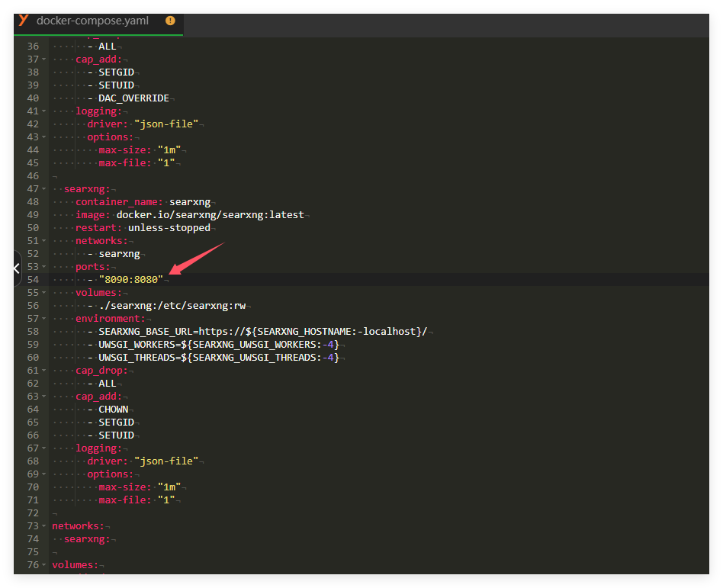Fold the cap_drop section at line 61

pyautogui.click(x=44, y=371)
